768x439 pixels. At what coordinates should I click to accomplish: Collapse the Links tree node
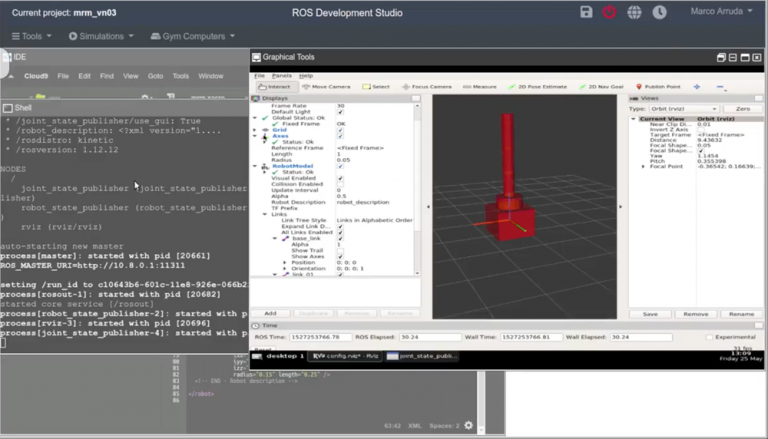click(x=265, y=214)
